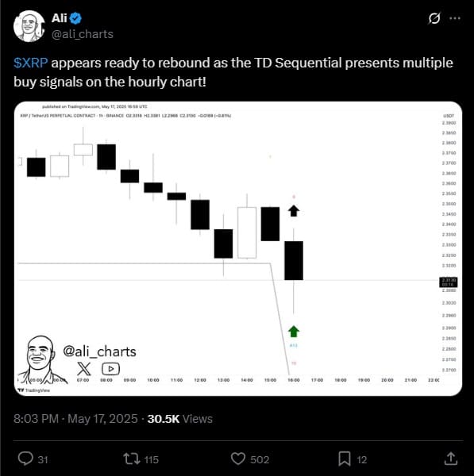Open the Grok slash-circle icon at top right

point(434,18)
